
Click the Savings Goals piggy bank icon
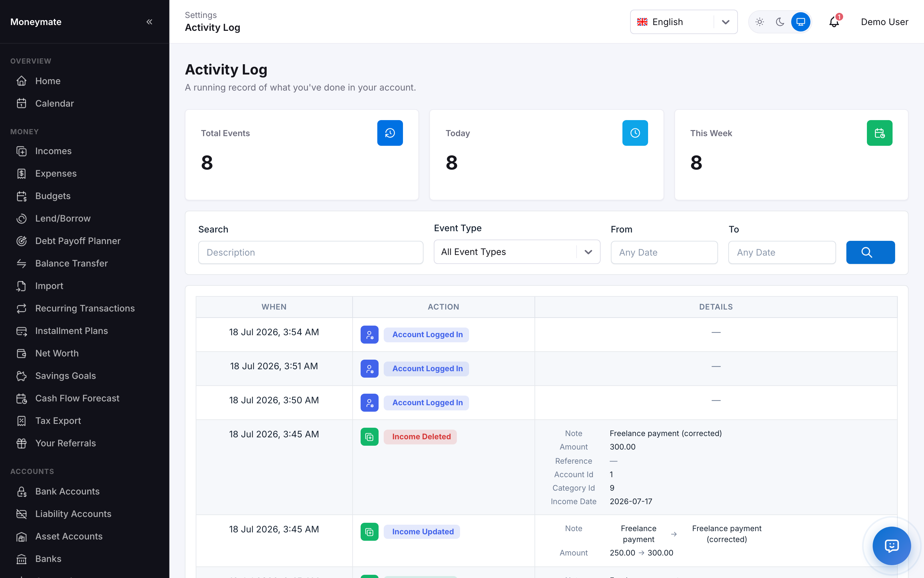tap(22, 376)
